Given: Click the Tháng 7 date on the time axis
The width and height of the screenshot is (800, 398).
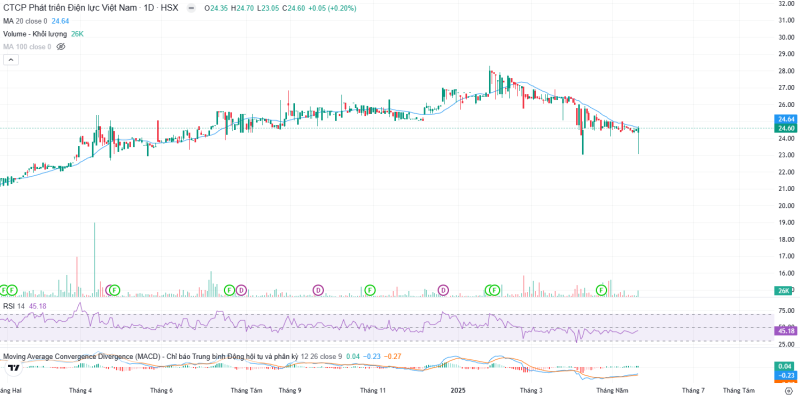Looking at the screenshot, I should pos(693,390).
